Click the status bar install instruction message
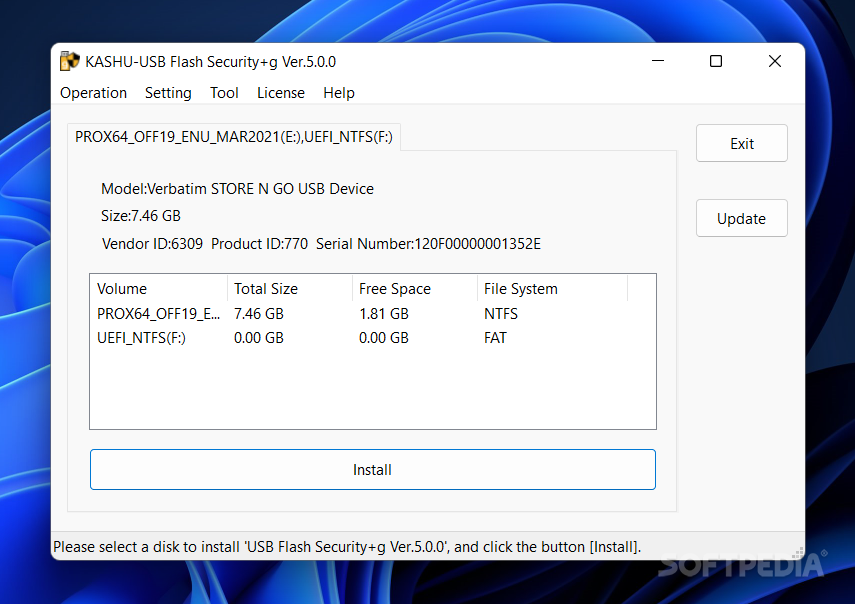 tap(347, 547)
